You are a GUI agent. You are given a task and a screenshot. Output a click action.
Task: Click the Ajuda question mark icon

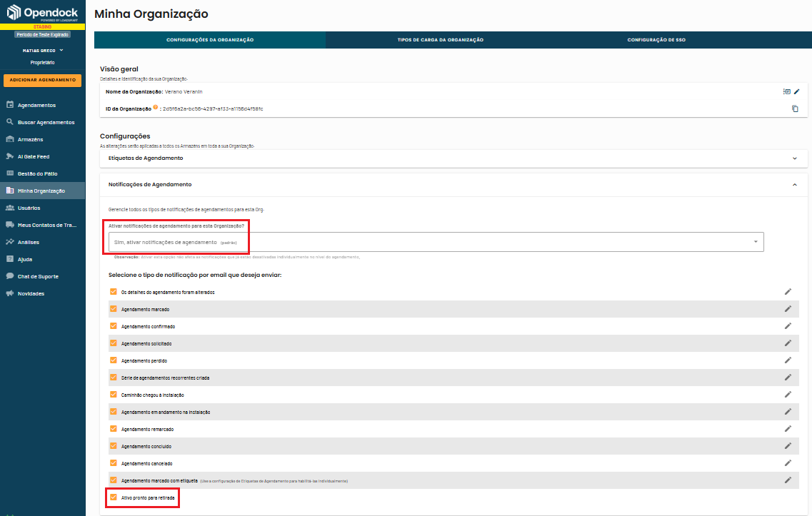10,259
